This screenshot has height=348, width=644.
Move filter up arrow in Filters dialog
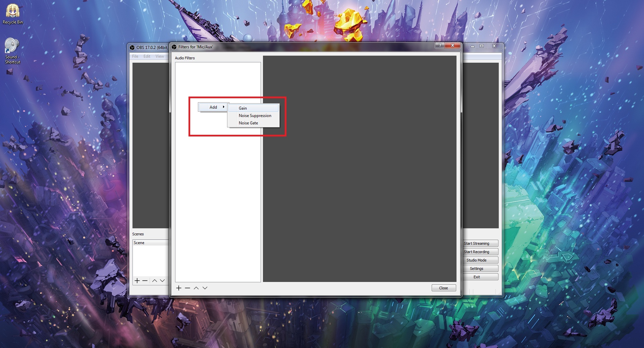196,288
